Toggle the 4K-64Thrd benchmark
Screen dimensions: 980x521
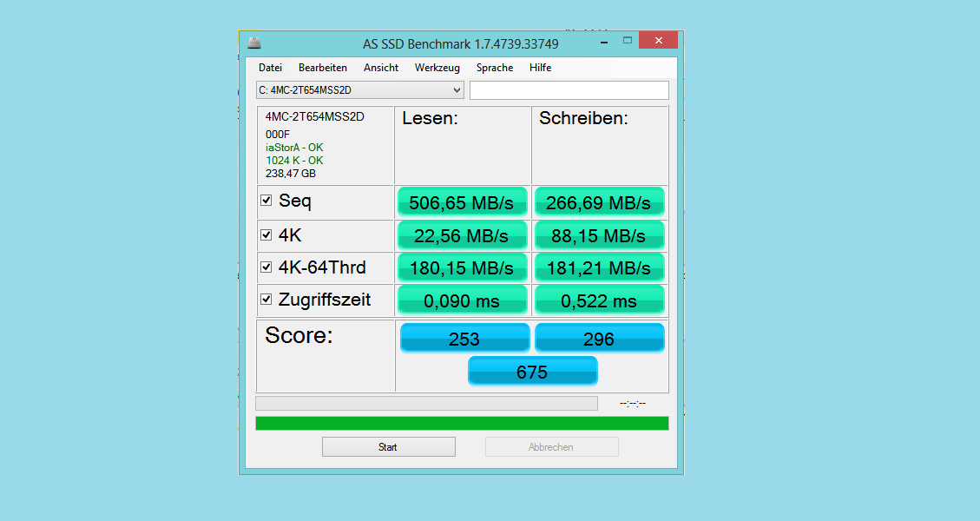(266, 267)
